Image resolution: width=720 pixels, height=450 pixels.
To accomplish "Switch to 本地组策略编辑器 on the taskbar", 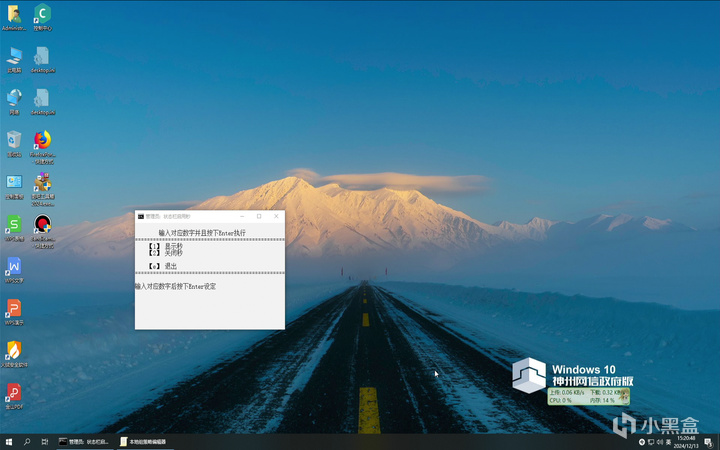I will [143, 442].
